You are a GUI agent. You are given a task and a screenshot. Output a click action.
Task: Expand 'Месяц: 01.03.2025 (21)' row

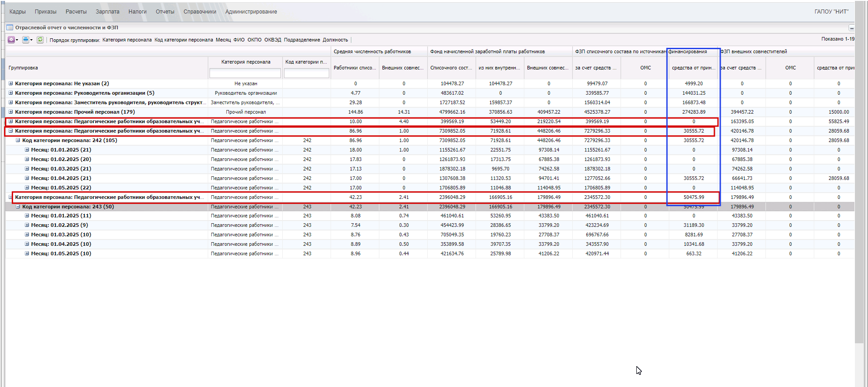pyautogui.click(x=27, y=169)
